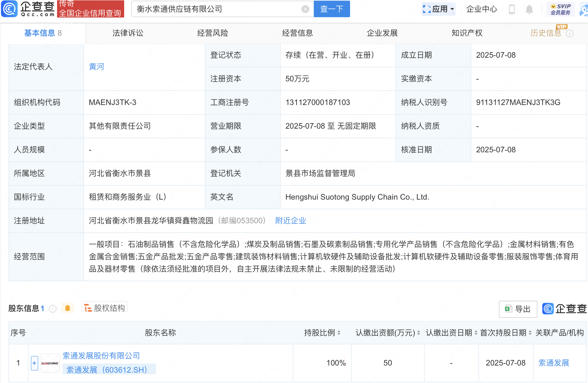Image resolution: width=588 pixels, height=383 pixels.
Task: Open the mobile phone app icon
Action: pyautogui.click(x=512, y=9)
